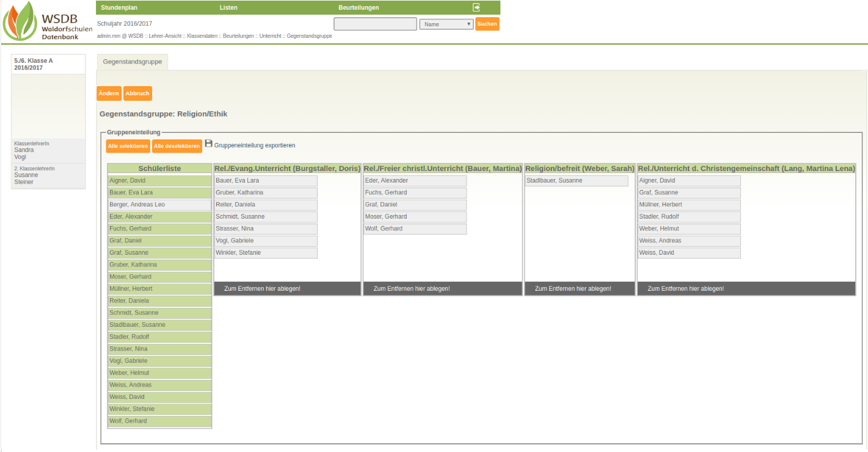
Task: Select the Gegenstandsgruppe tab
Action: click(x=133, y=62)
